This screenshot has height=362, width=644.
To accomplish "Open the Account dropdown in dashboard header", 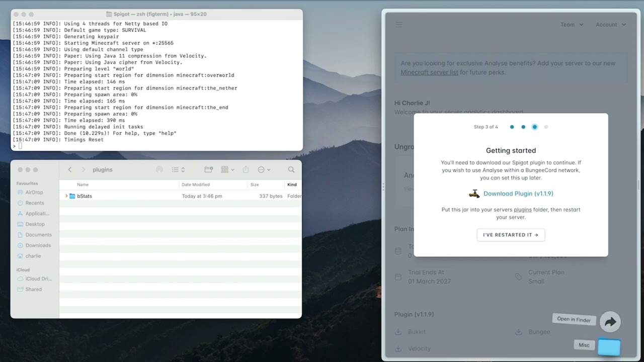I will point(611,25).
